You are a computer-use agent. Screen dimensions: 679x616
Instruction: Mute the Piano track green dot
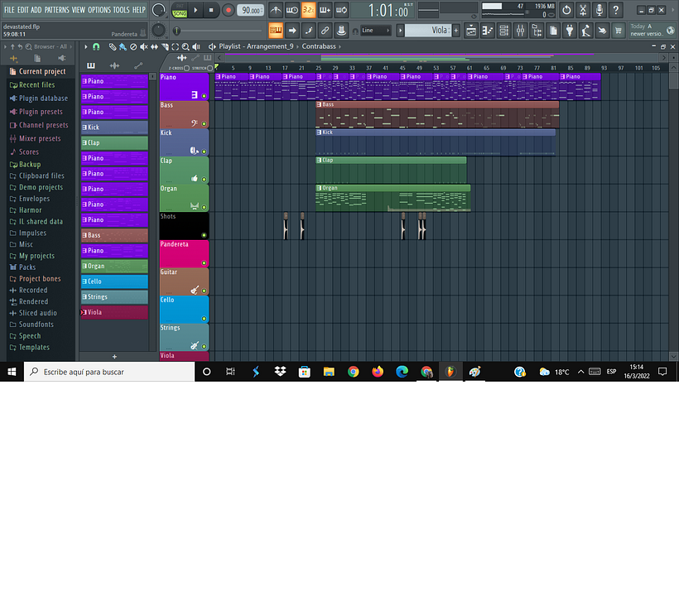point(204,96)
